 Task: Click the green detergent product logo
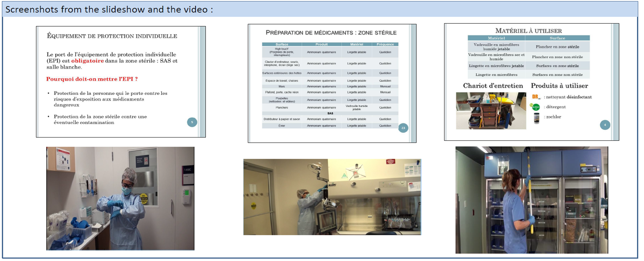pyautogui.click(x=535, y=107)
